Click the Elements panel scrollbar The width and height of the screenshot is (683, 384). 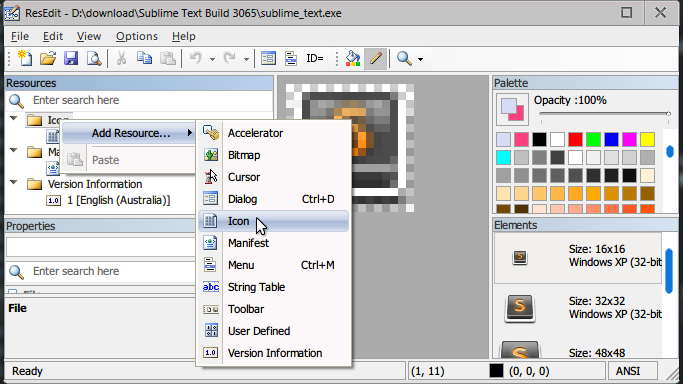669,271
